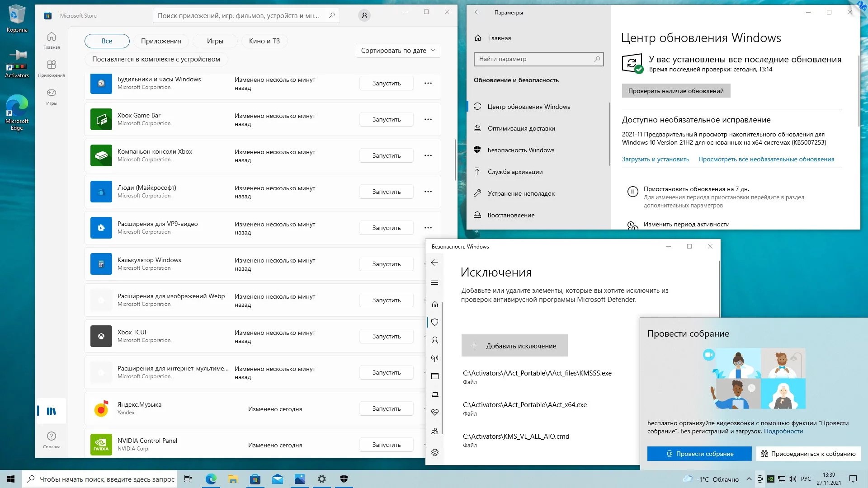This screenshot has width=868, height=488.
Task: Show hidden system tray icons
Action: tap(749, 479)
